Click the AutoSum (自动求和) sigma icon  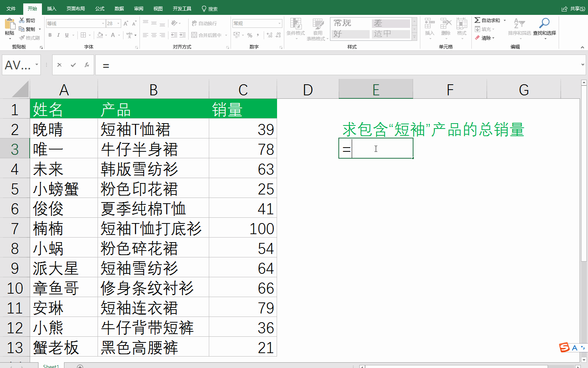pos(477,20)
